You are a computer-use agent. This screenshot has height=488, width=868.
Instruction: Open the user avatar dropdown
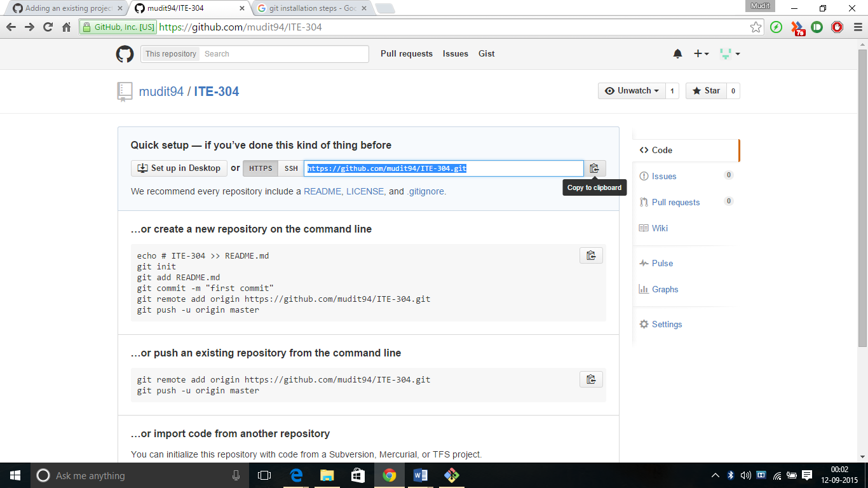pyautogui.click(x=730, y=54)
